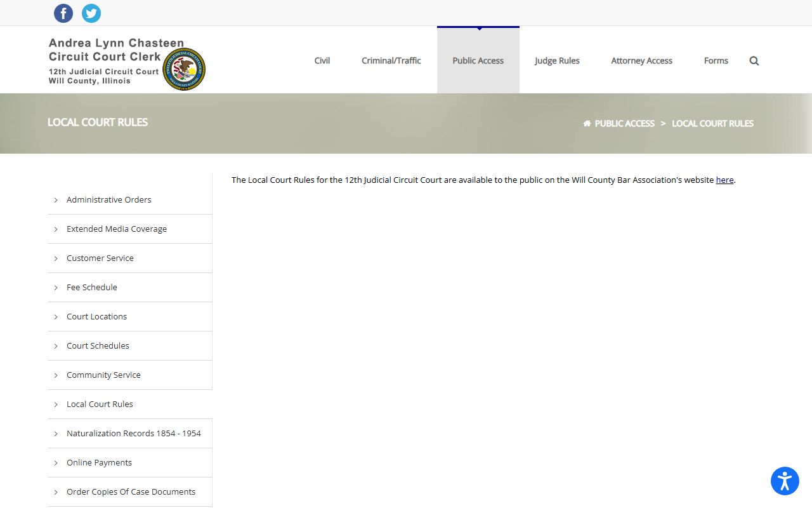Follow the 'here' link to Bar Association
This screenshot has height=508, width=812.
[724, 180]
